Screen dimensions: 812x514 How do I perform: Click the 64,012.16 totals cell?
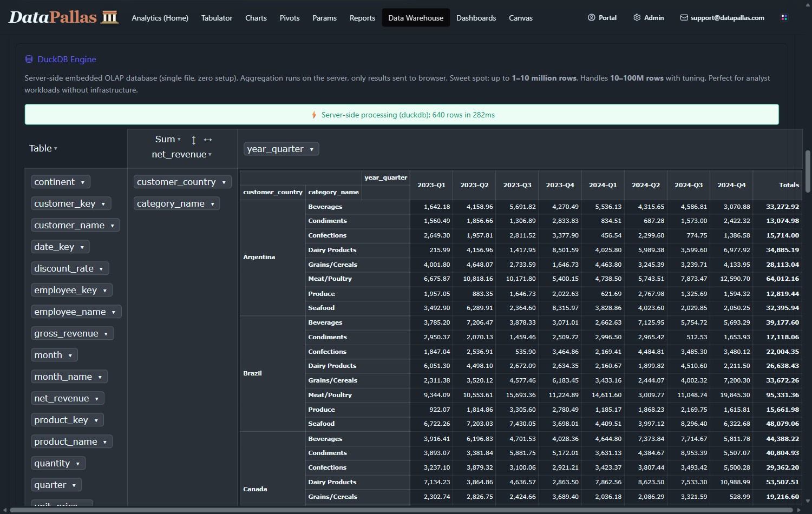click(777, 279)
